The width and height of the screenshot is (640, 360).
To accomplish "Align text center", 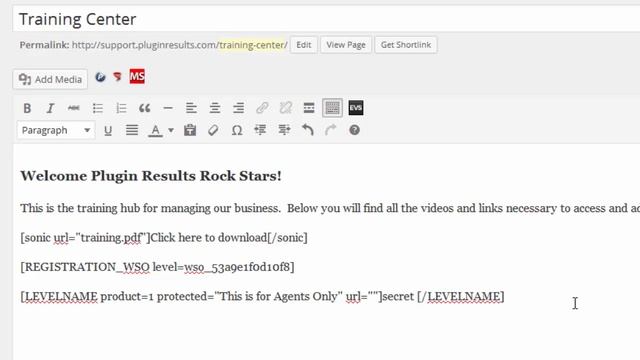I will (x=215, y=108).
